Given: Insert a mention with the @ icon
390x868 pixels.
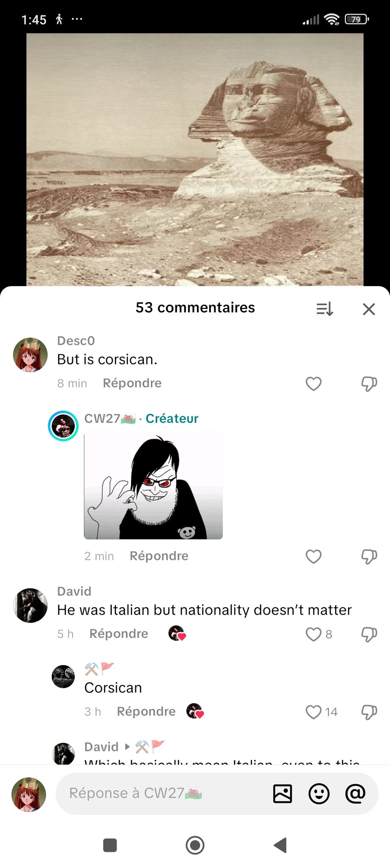Looking at the screenshot, I should click(x=355, y=793).
